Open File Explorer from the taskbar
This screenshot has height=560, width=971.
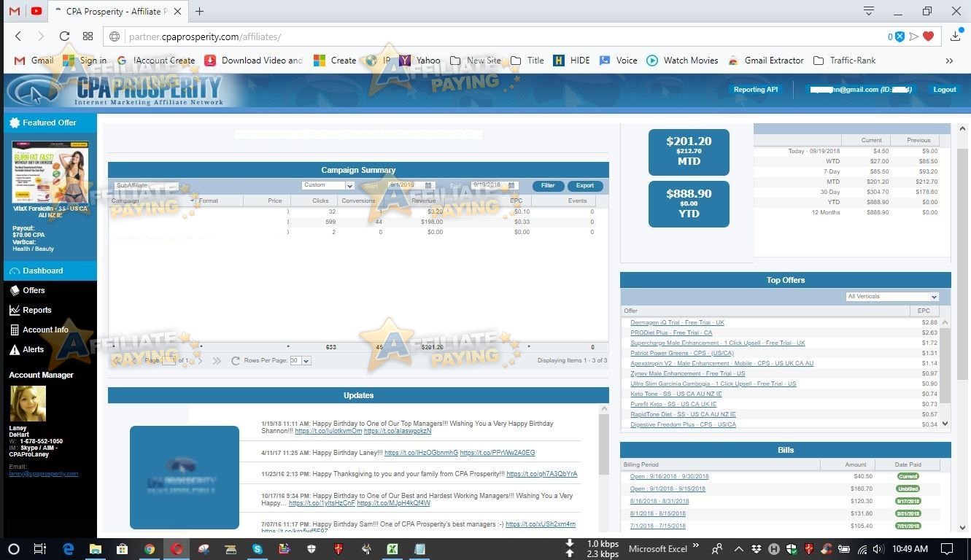(x=95, y=548)
